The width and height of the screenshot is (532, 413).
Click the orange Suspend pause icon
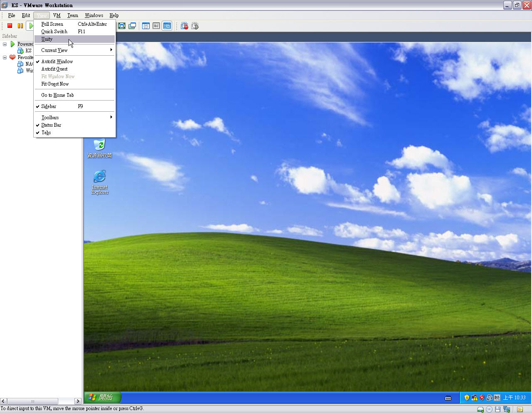(x=20, y=26)
